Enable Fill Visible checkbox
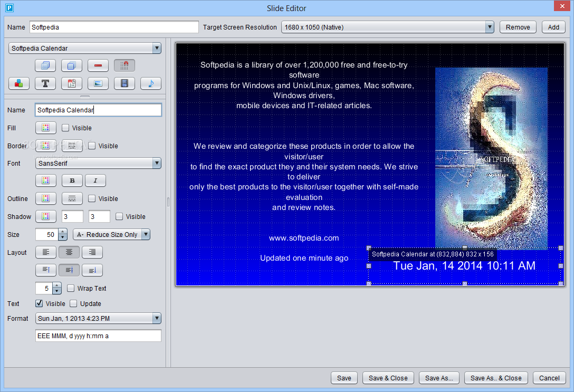Viewport: 574px width, 392px height. tap(65, 128)
